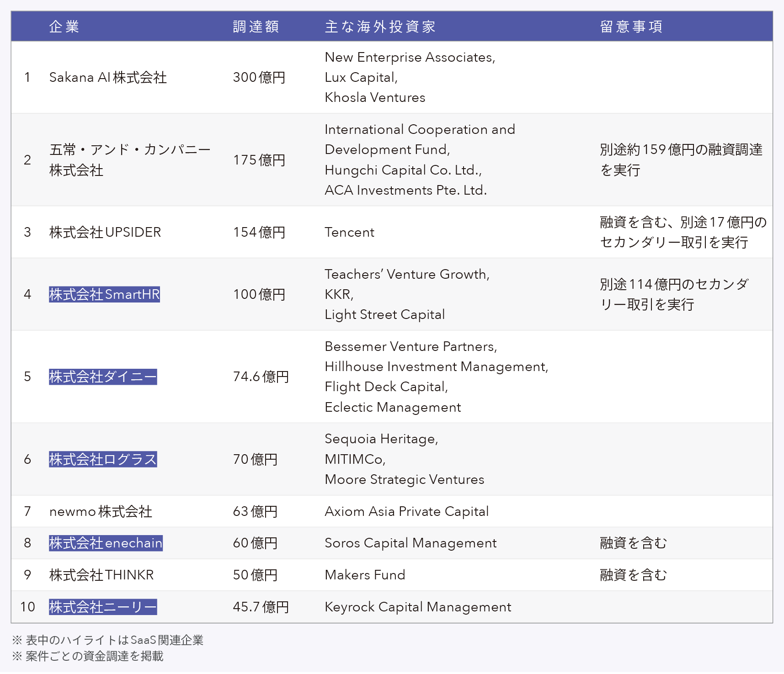
Task: Select 株式会社UPSIDER in row 3
Action: (x=105, y=232)
